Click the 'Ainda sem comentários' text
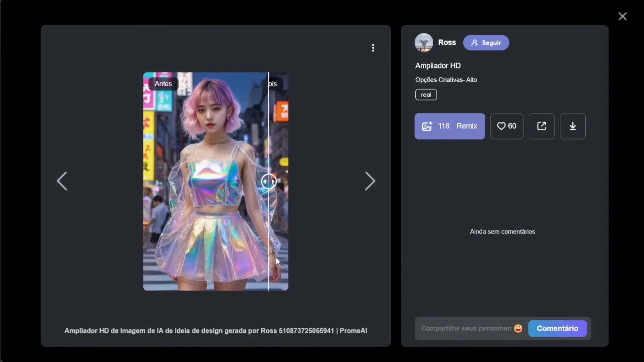Screen dimensions: 644x362 [x=502, y=232]
